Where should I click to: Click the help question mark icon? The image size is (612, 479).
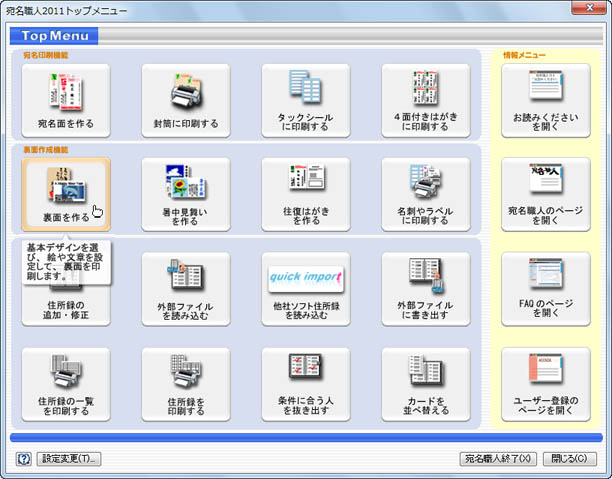[24, 459]
